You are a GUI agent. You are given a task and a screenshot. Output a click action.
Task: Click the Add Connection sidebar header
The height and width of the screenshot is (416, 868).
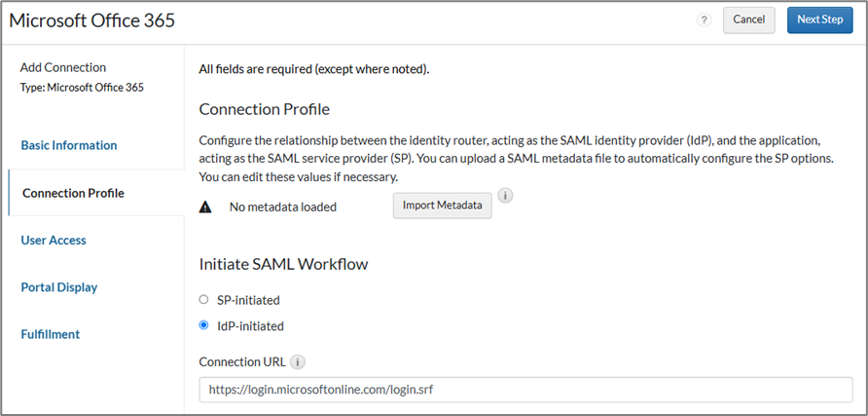(x=63, y=67)
